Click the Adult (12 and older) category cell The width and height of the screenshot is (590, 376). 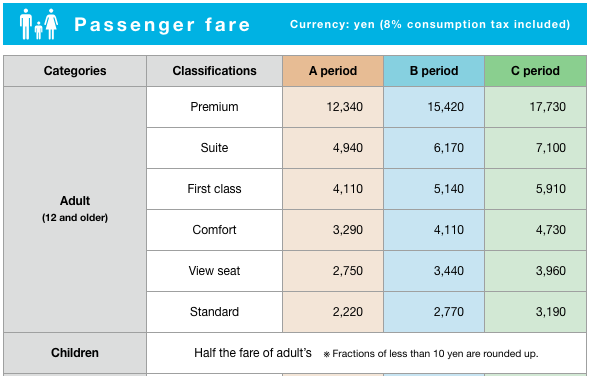(x=75, y=209)
